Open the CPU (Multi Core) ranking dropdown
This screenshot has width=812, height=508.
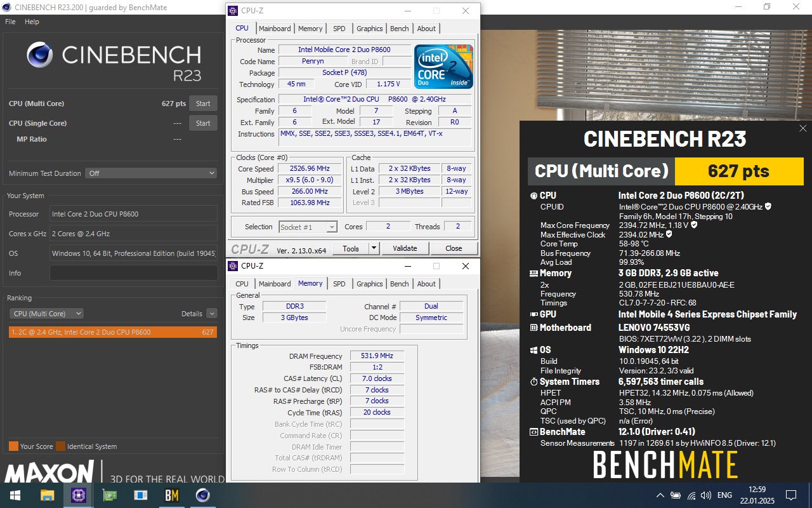46,313
